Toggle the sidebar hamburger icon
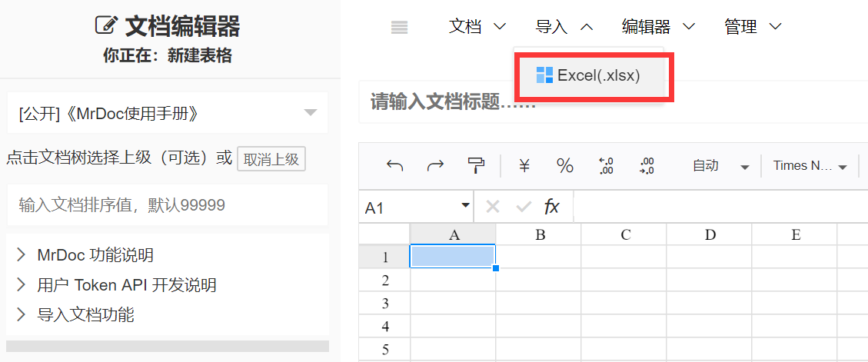Image resolution: width=868 pixels, height=362 pixels. tap(399, 27)
